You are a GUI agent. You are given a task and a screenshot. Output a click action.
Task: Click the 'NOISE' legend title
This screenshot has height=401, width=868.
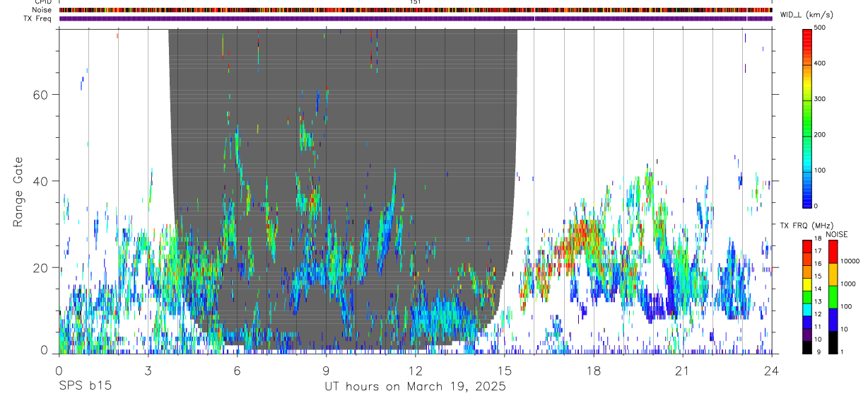coord(836,234)
